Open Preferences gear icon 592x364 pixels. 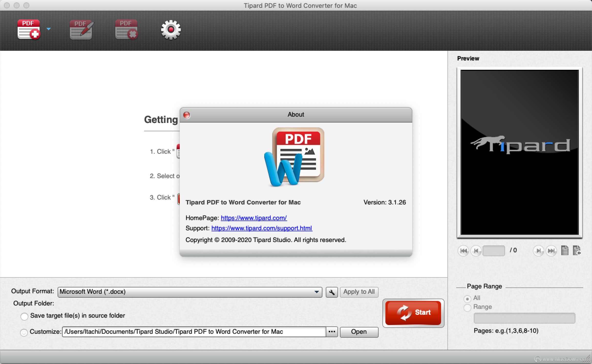click(x=171, y=30)
